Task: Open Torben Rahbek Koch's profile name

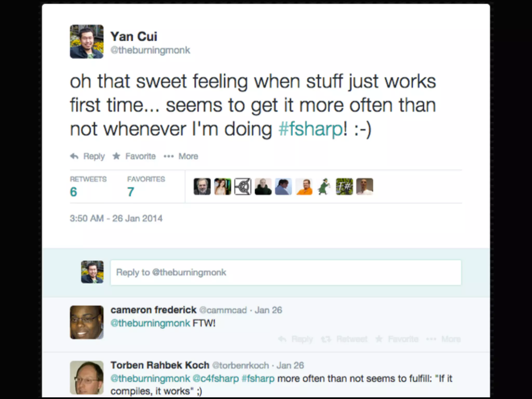Action: (x=160, y=365)
